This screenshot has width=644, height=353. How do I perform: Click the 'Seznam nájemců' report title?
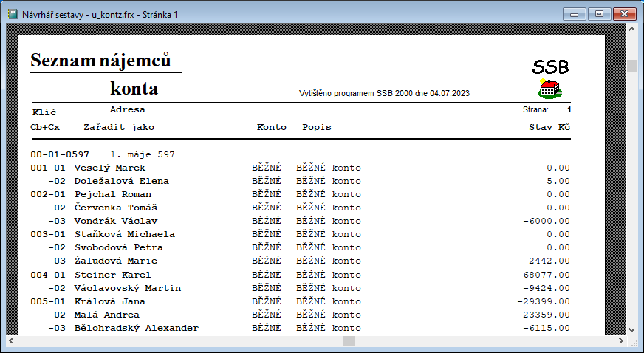pyautogui.click(x=101, y=61)
